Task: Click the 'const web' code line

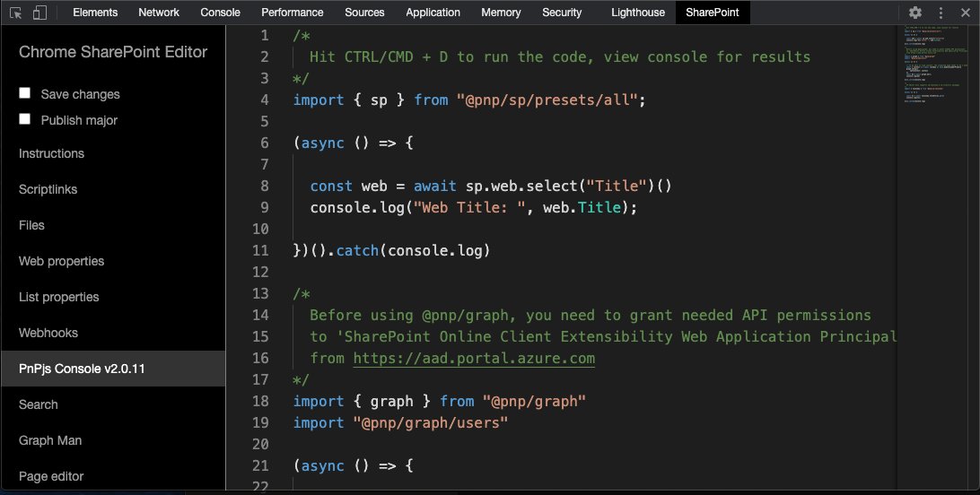Action: pos(491,186)
